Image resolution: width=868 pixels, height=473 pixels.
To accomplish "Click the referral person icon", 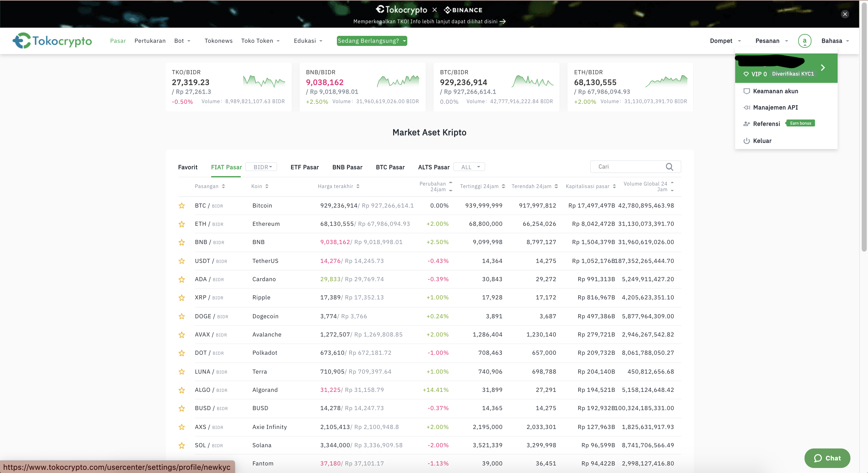I will 746,124.
